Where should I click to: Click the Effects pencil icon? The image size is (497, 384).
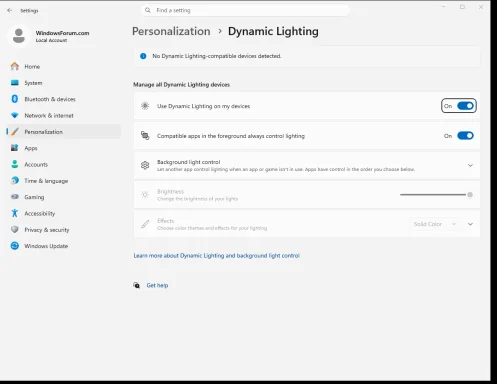[x=145, y=224]
